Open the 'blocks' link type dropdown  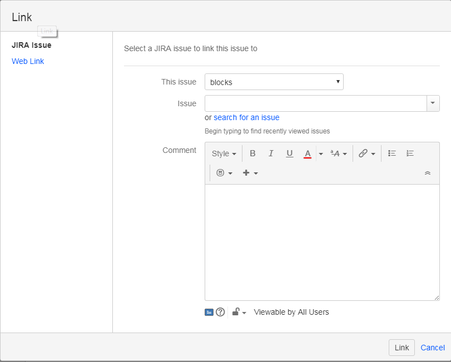pos(274,82)
